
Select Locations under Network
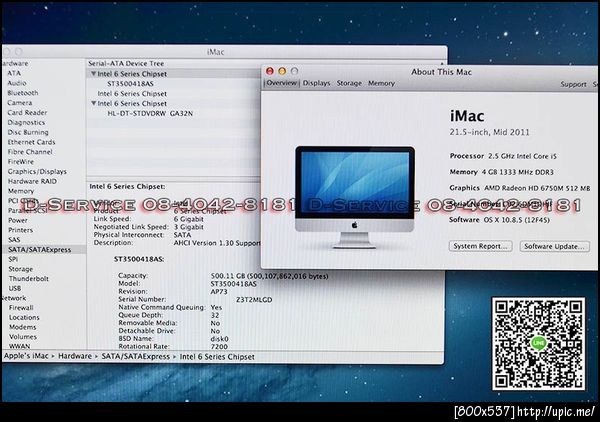tap(24, 317)
